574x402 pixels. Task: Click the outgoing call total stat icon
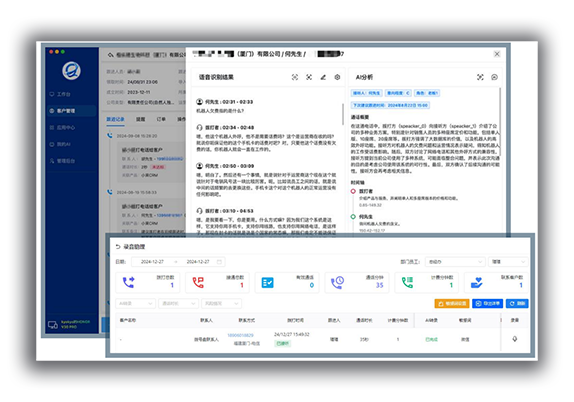(128, 282)
